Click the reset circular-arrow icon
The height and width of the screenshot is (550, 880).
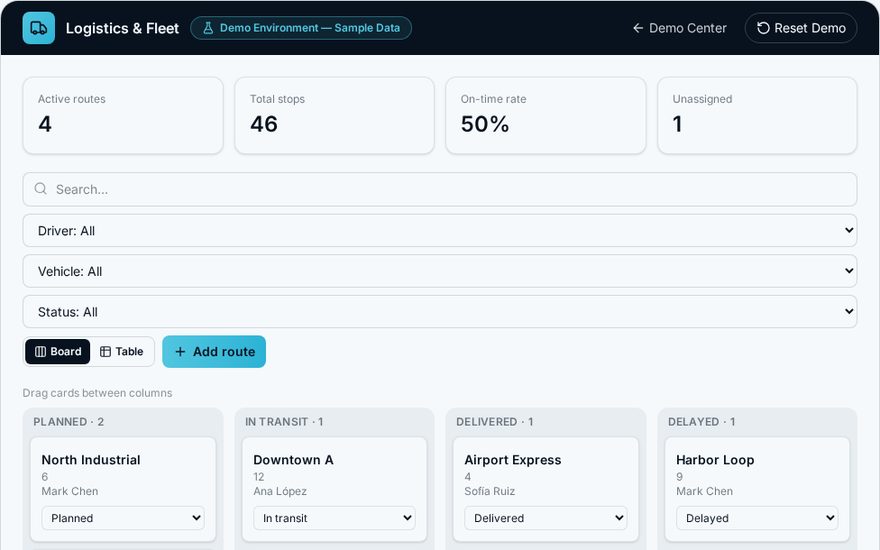tap(763, 28)
